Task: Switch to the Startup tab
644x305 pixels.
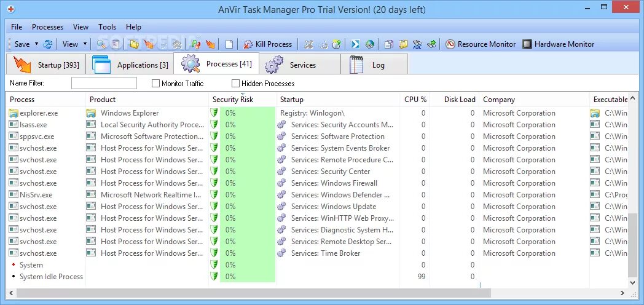Action: click(46, 65)
